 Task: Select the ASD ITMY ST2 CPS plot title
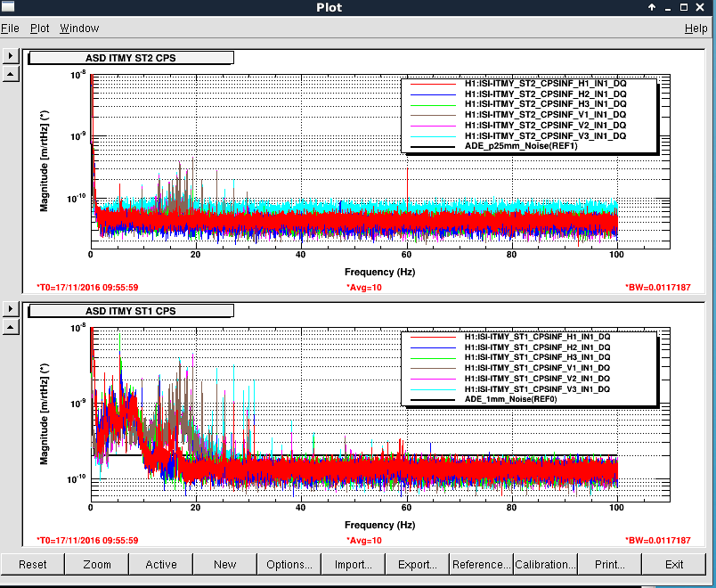[131, 58]
